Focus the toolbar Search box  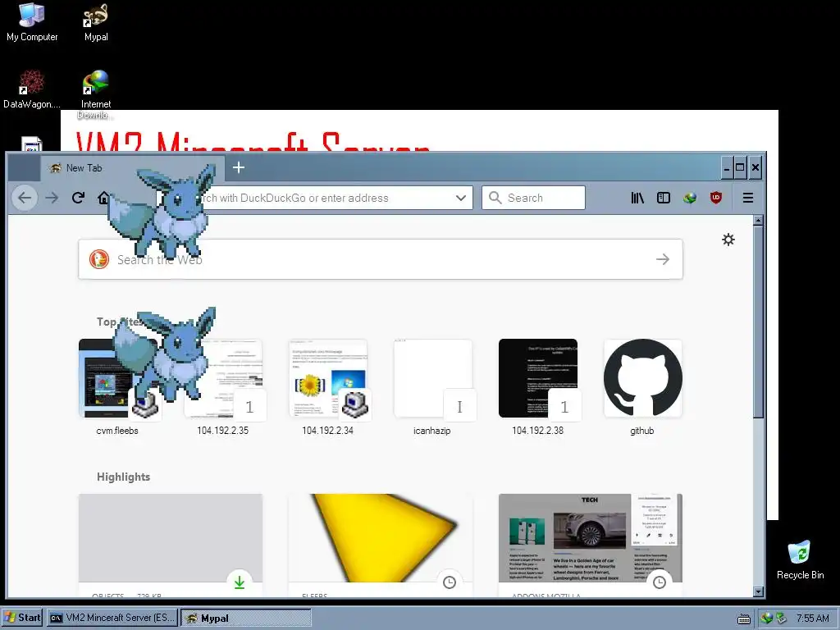click(x=533, y=198)
